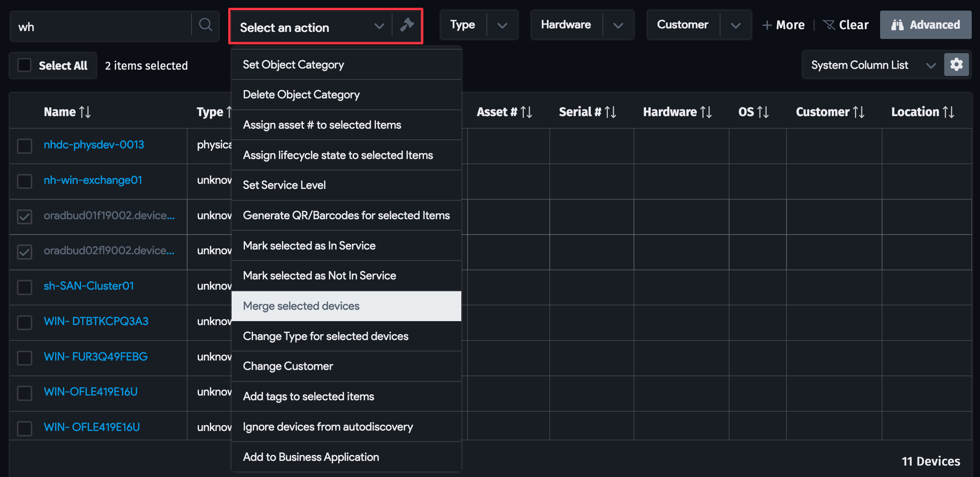
Task: Open the column list settings gear
Action: [x=956, y=65]
